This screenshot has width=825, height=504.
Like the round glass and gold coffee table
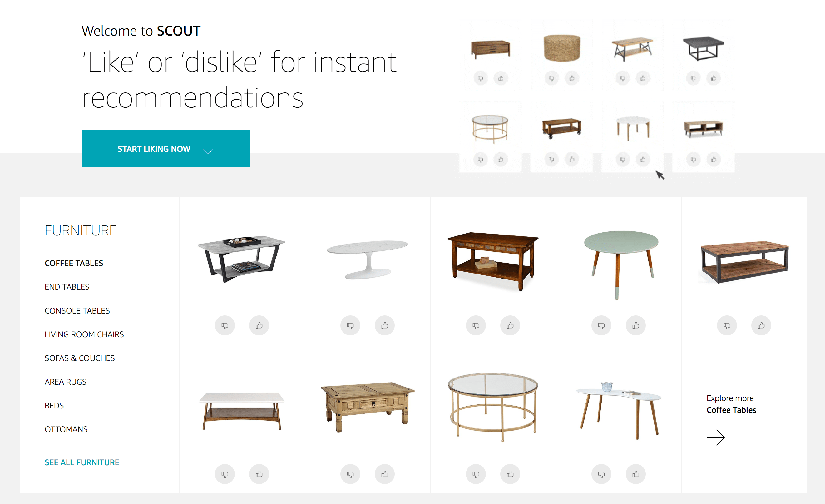tap(510, 474)
